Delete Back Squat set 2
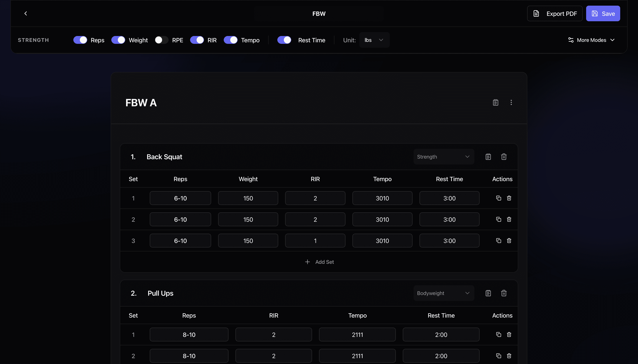Screen dimensions: 638x364 click(x=509, y=220)
